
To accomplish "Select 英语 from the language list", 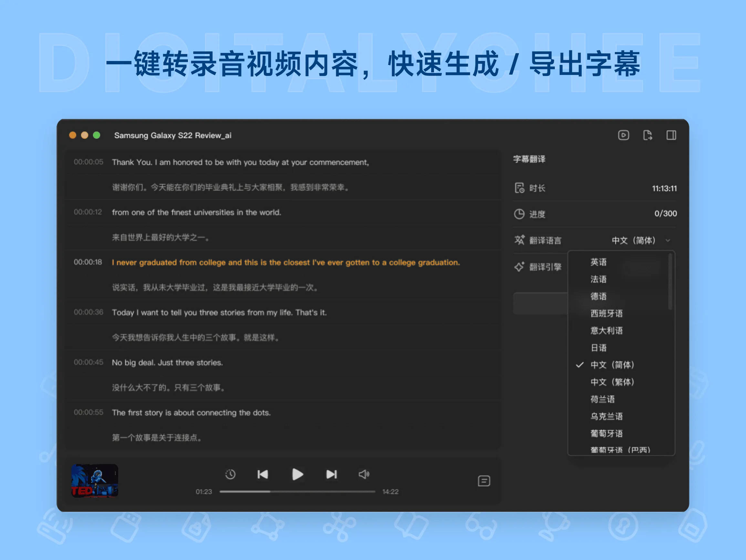I will [598, 262].
